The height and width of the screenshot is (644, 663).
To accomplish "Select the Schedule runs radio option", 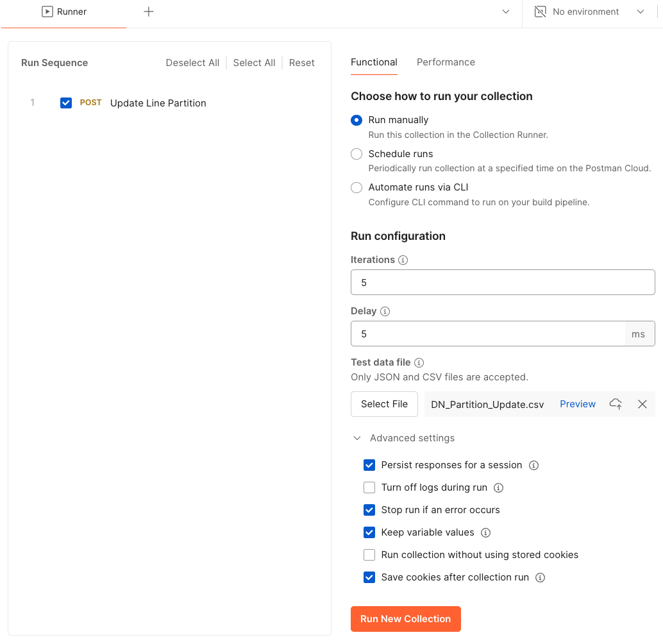I will [357, 154].
